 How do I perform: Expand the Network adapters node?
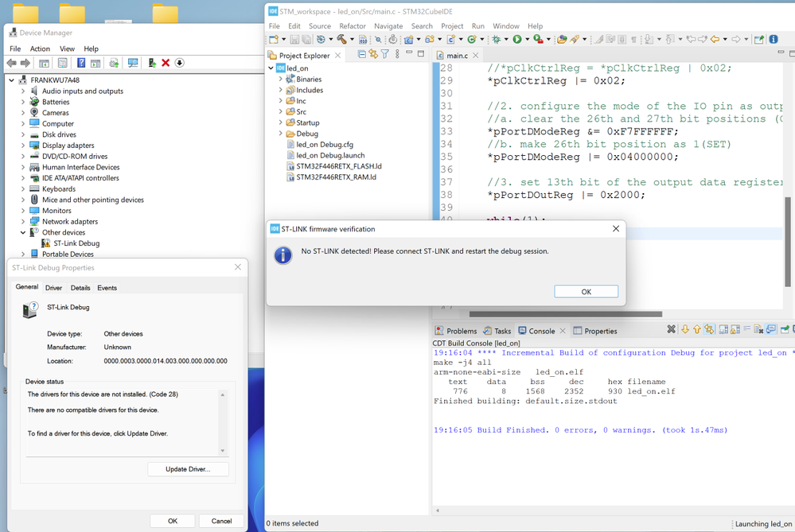click(x=23, y=221)
